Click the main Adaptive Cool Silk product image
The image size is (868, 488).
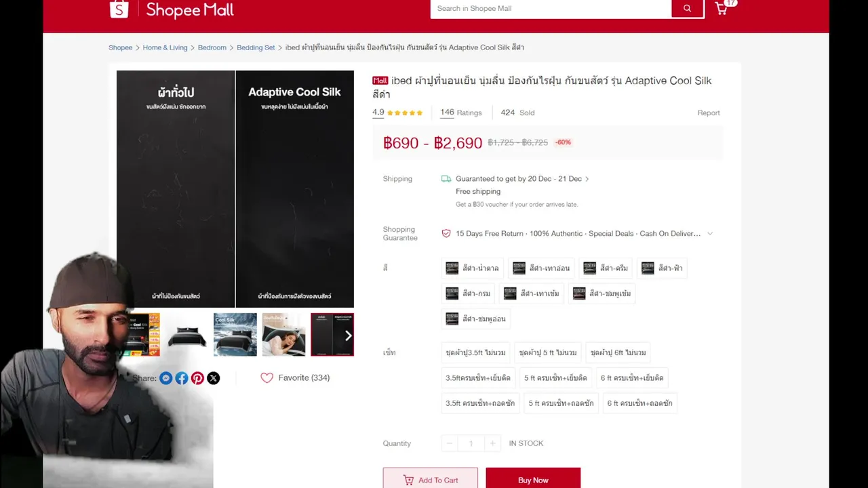point(235,189)
